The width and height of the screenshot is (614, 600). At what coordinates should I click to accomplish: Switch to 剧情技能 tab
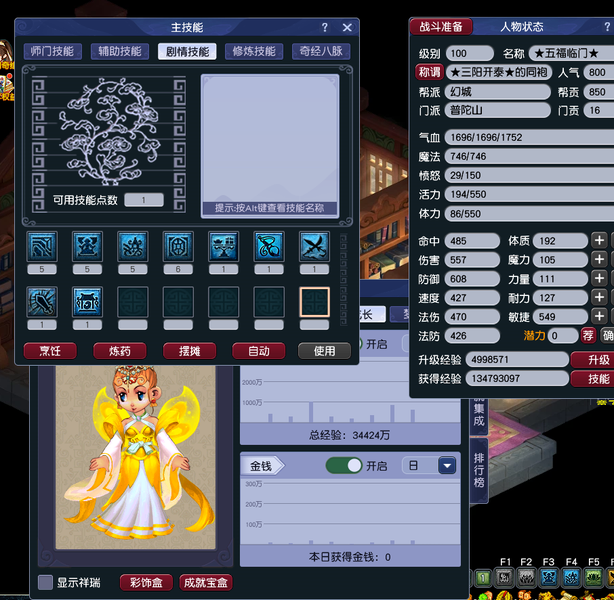pos(187,51)
